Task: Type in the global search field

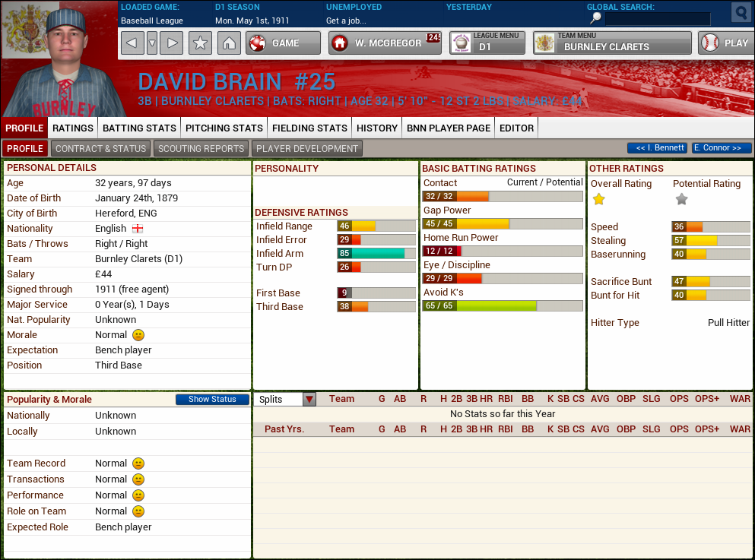Action: [x=658, y=18]
